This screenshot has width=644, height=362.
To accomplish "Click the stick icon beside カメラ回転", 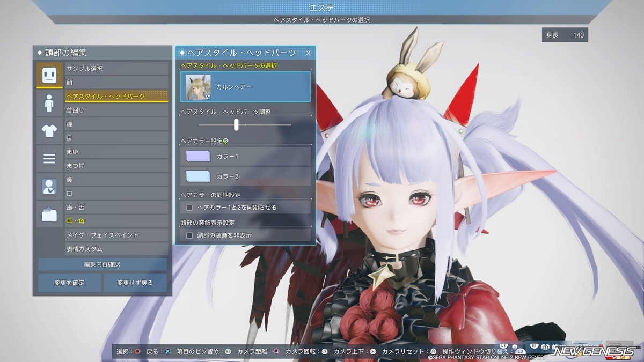I will click(324, 351).
